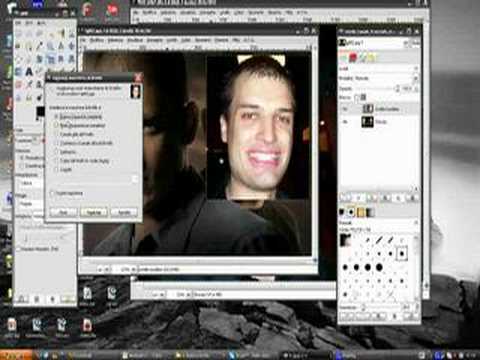The height and width of the screenshot is (360, 480).
Task: Open the Edit (Modifica) menu
Action: coord(97,40)
